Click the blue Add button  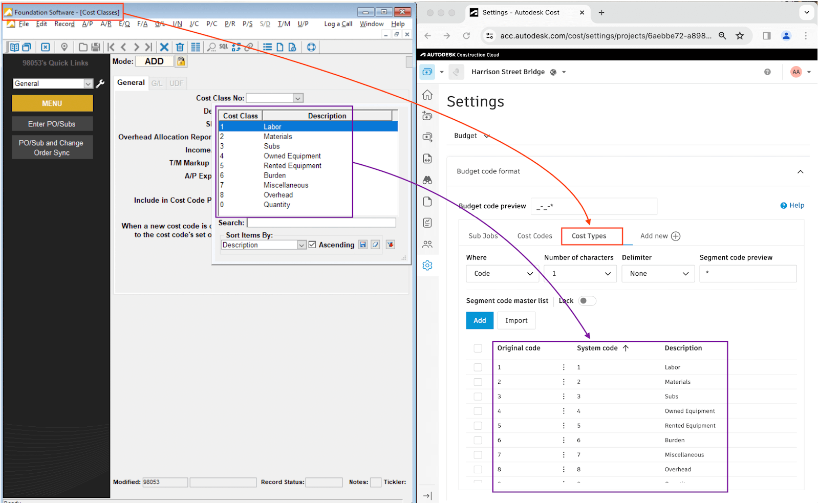point(480,320)
